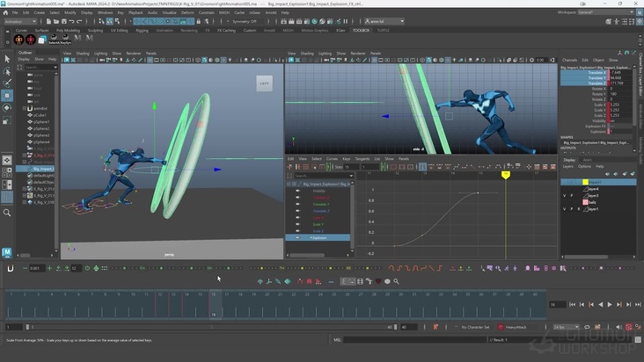Toggle visibility V on layer3
The image size is (644, 362).
[x=564, y=196]
